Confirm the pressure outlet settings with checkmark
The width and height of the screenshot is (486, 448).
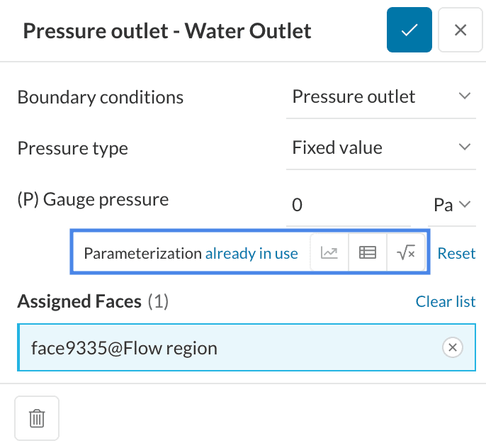[x=409, y=30]
